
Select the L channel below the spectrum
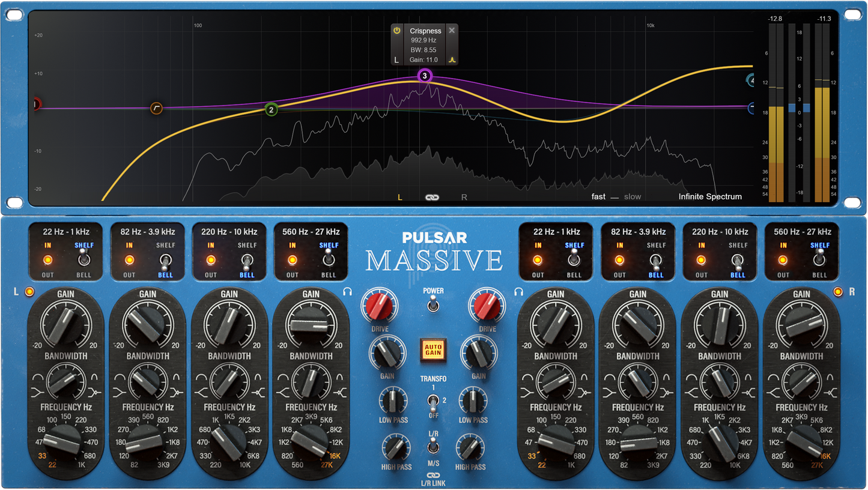pyautogui.click(x=400, y=197)
